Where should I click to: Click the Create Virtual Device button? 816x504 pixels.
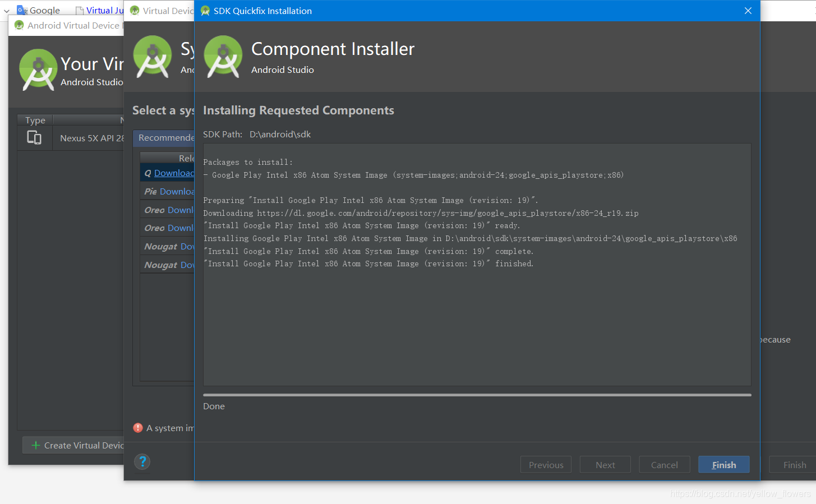point(73,445)
